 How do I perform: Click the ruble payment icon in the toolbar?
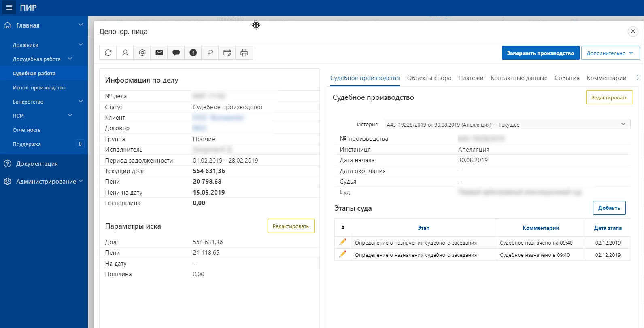210,53
